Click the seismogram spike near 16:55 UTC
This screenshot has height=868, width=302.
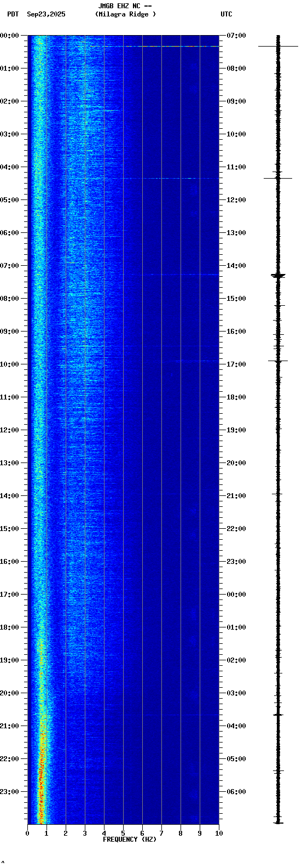[278, 361]
